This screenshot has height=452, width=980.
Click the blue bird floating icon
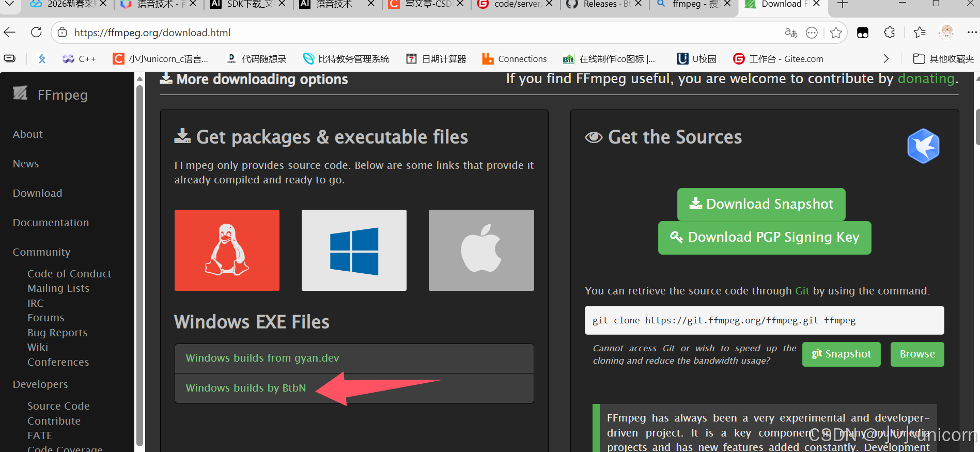(x=923, y=146)
